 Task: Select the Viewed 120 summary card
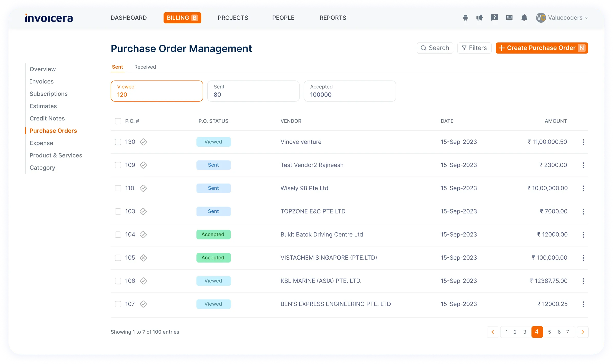tap(157, 91)
